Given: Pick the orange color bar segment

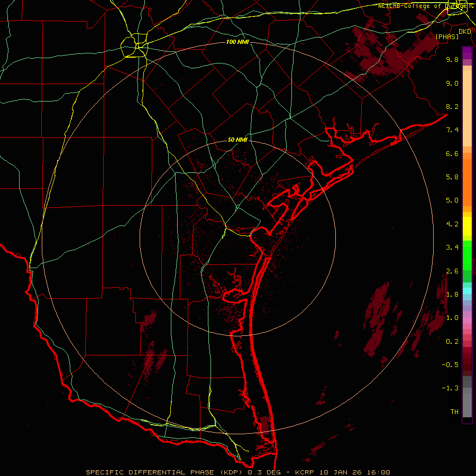Looking at the screenshot, I should click(x=467, y=183).
